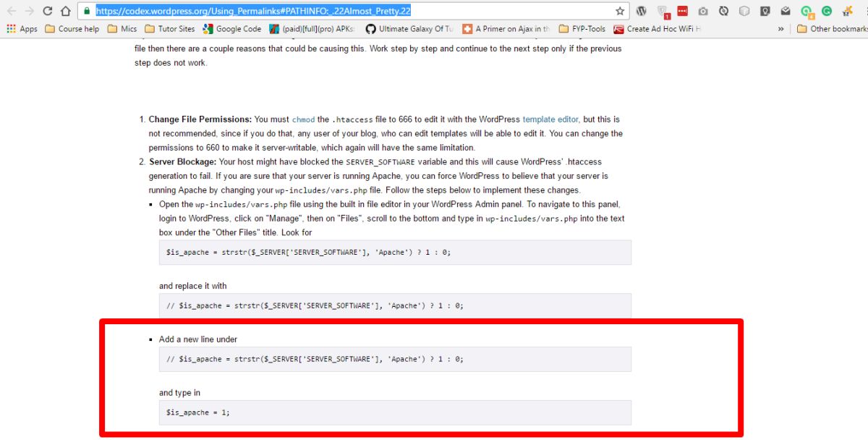The image size is (868, 440).
Task: Click the "Add a new line under" text
Action: [198, 339]
